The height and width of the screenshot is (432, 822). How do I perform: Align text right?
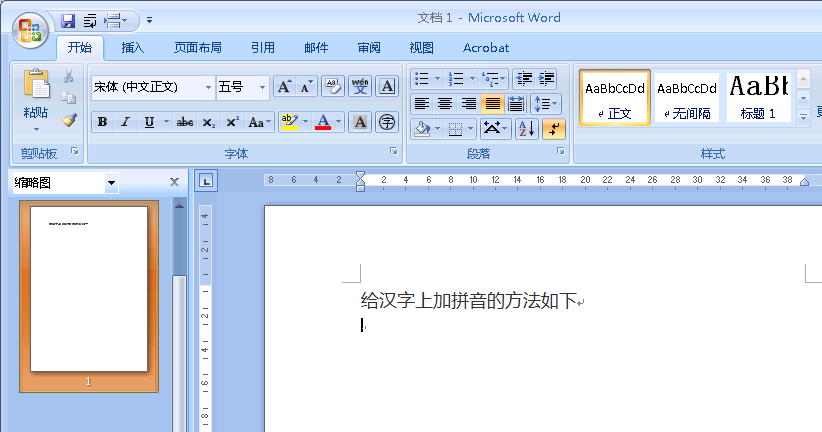pyautogui.click(x=469, y=104)
